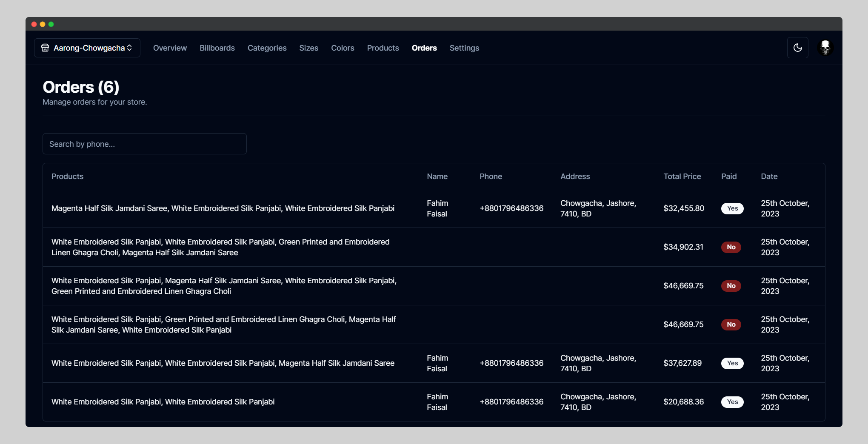
Task: Click the phone number in the $32,455.80 row
Action: click(x=511, y=208)
